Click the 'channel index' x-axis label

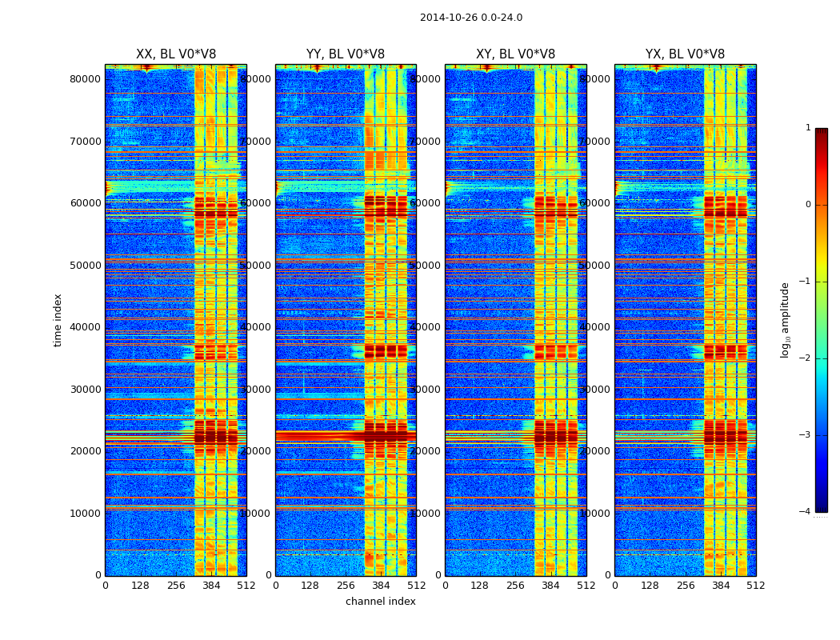(380, 602)
